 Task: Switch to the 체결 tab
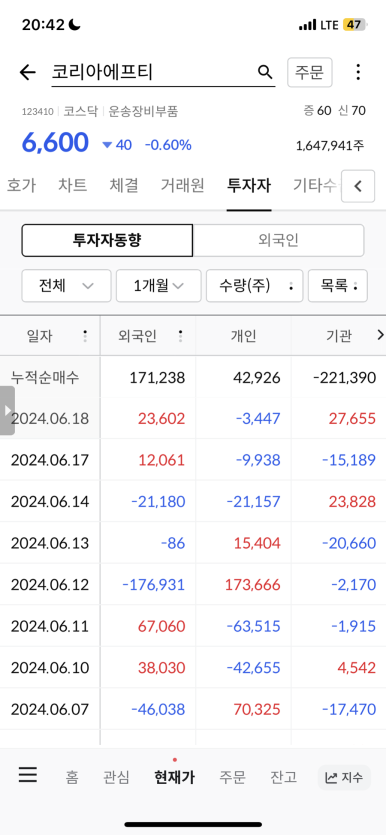click(124, 185)
